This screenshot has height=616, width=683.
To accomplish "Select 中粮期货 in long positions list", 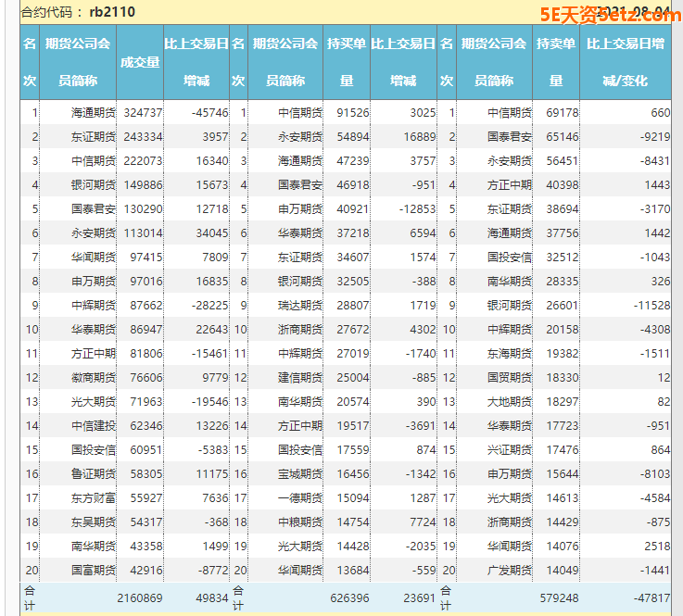I will click(x=300, y=522).
